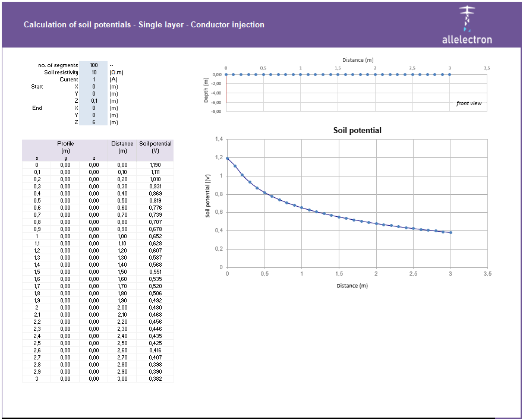Click the Start X coordinate cell
This screenshot has width=523, height=420.
[x=95, y=87]
